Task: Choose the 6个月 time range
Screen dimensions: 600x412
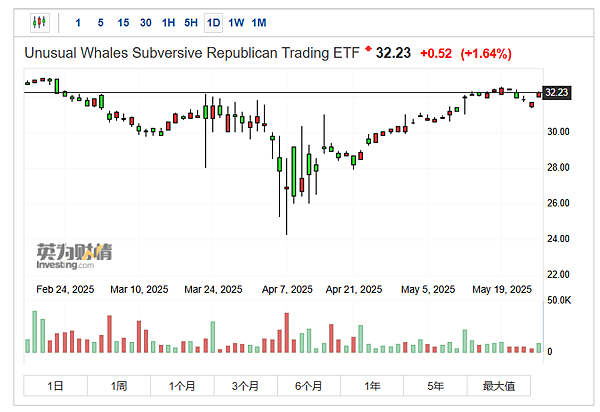Action: tap(309, 386)
